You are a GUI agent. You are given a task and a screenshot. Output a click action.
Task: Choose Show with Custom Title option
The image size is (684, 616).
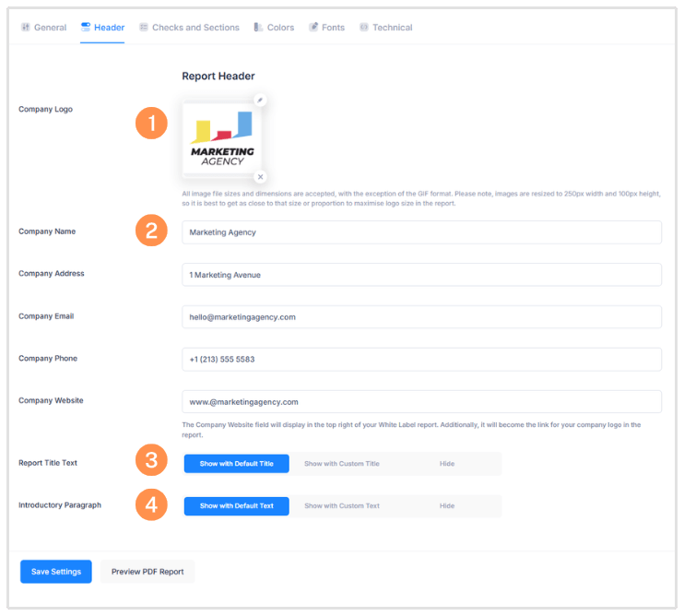(x=341, y=464)
